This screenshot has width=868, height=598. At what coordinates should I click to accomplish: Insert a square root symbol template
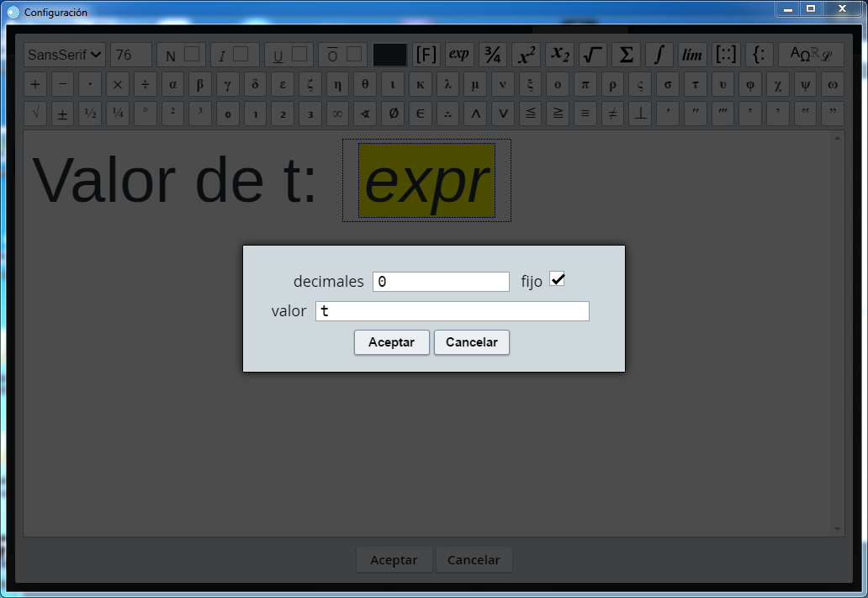pyautogui.click(x=593, y=55)
